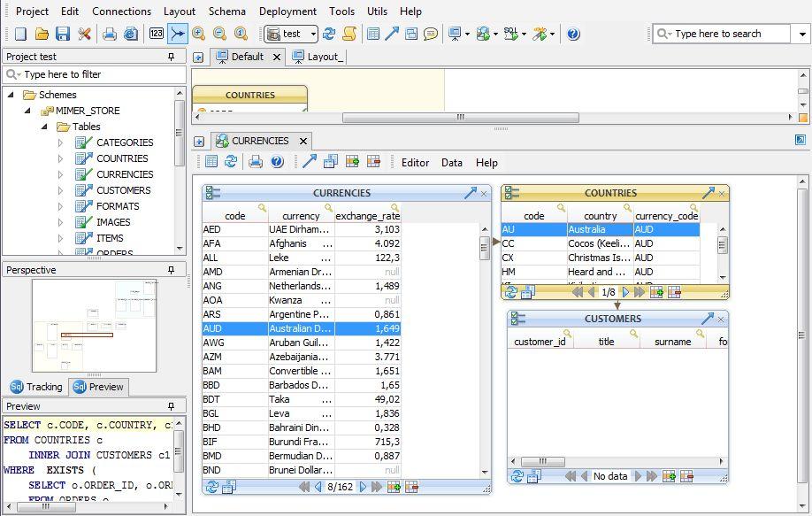The width and height of the screenshot is (812, 516).
Task: Expand the CATEGORIES table node
Action: [60, 142]
